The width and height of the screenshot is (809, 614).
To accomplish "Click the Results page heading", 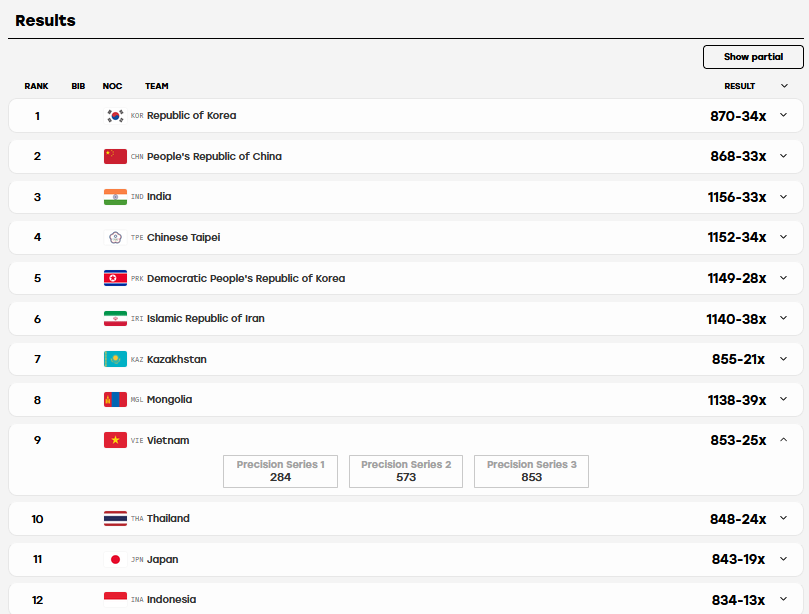I will point(45,21).
